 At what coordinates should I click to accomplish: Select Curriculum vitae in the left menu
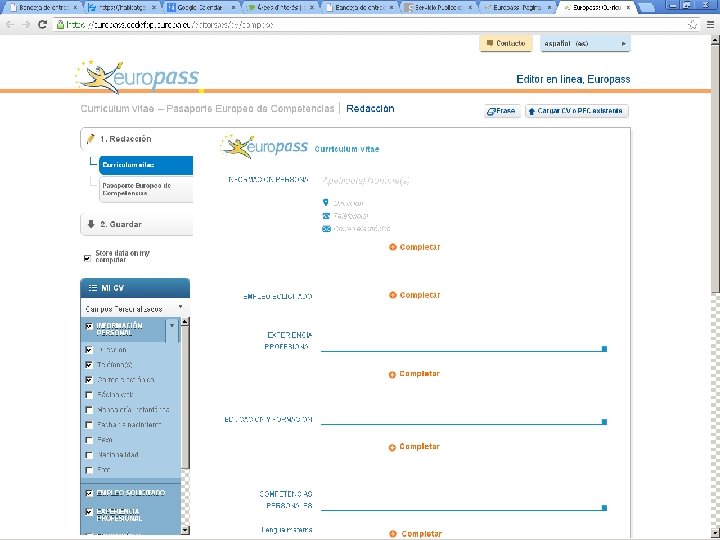(146, 165)
